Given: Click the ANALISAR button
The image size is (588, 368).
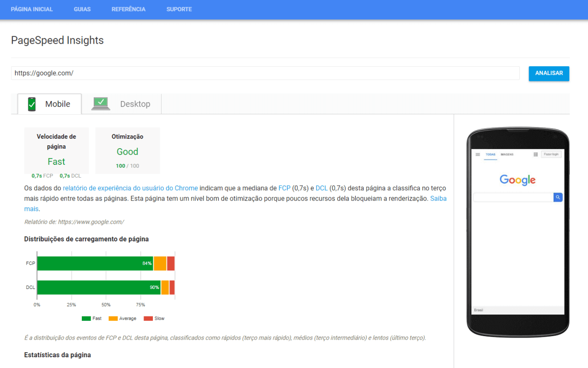Looking at the screenshot, I should coord(549,73).
